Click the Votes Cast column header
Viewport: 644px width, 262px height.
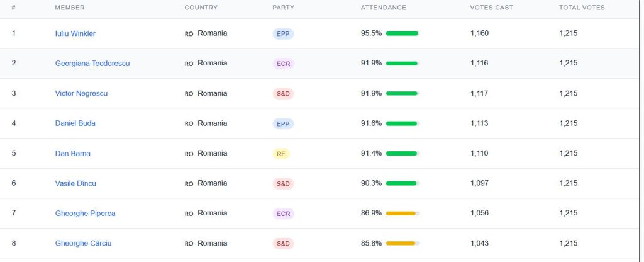(x=491, y=8)
